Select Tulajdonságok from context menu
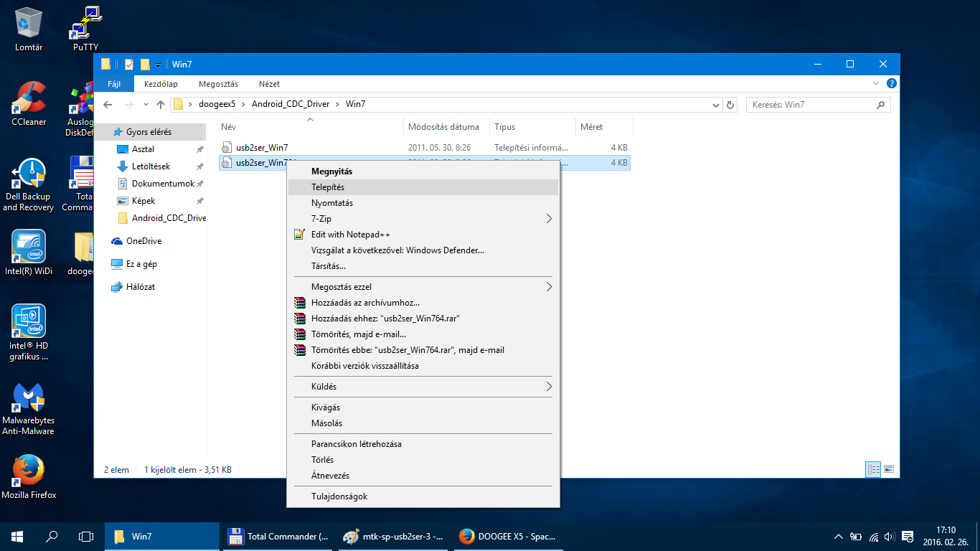Image resolution: width=980 pixels, height=551 pixels. point(339,496)
